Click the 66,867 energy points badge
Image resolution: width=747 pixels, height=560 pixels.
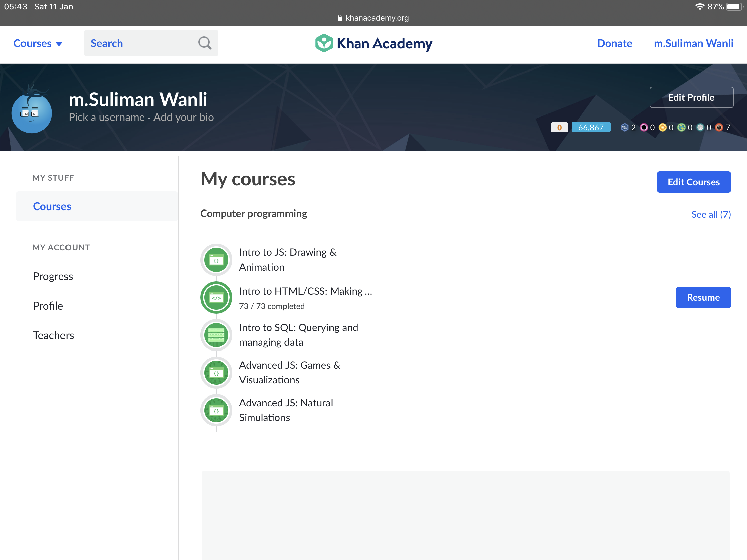click(591, 127)
